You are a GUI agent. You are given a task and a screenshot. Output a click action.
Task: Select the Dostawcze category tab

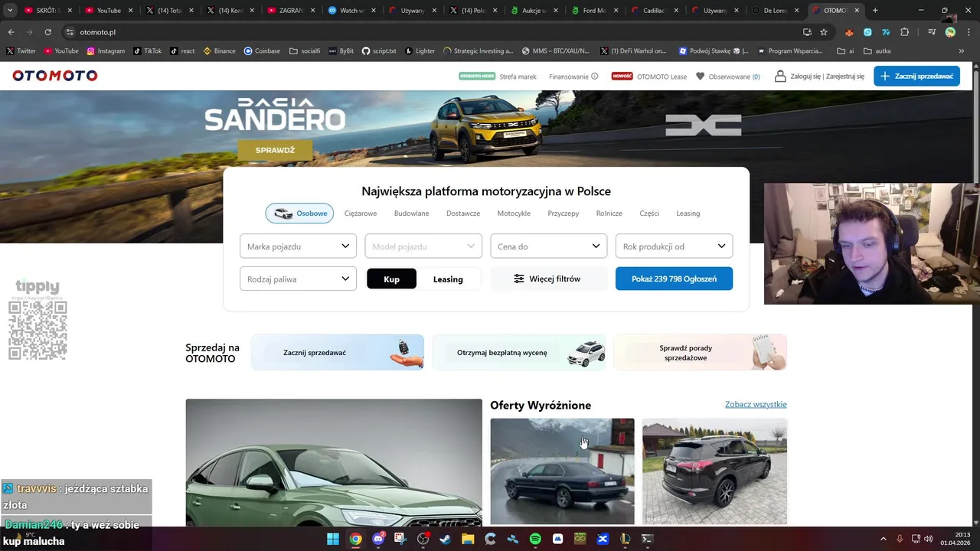[463, 214]
